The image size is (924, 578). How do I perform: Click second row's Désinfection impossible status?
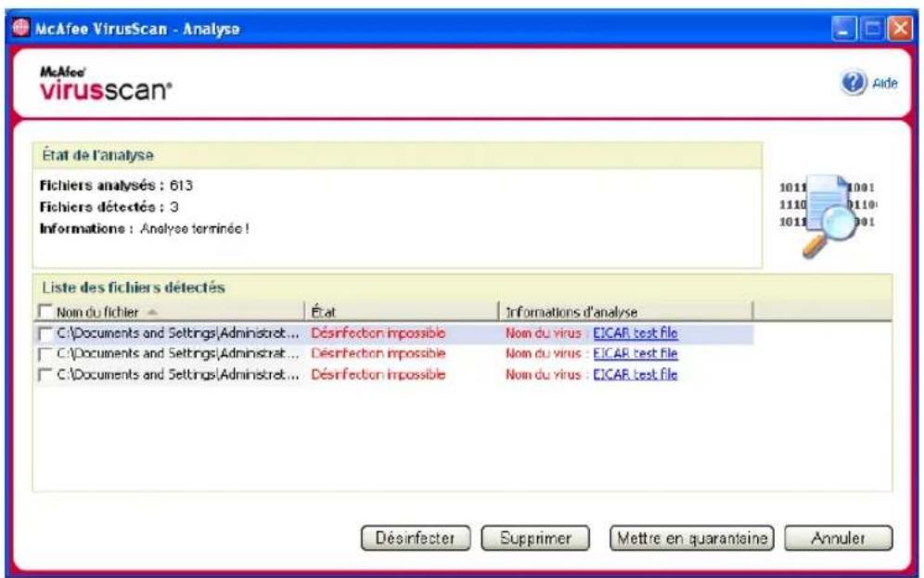379,353
